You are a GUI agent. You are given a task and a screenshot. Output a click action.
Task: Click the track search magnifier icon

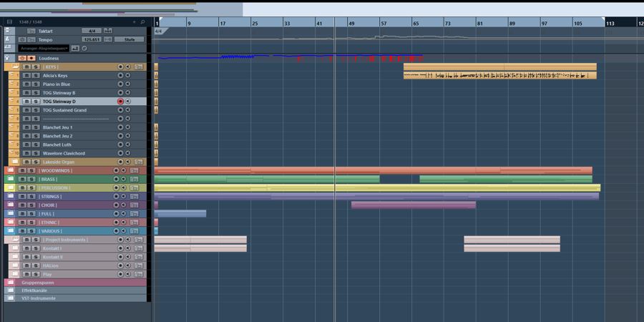tap(142, 22)
